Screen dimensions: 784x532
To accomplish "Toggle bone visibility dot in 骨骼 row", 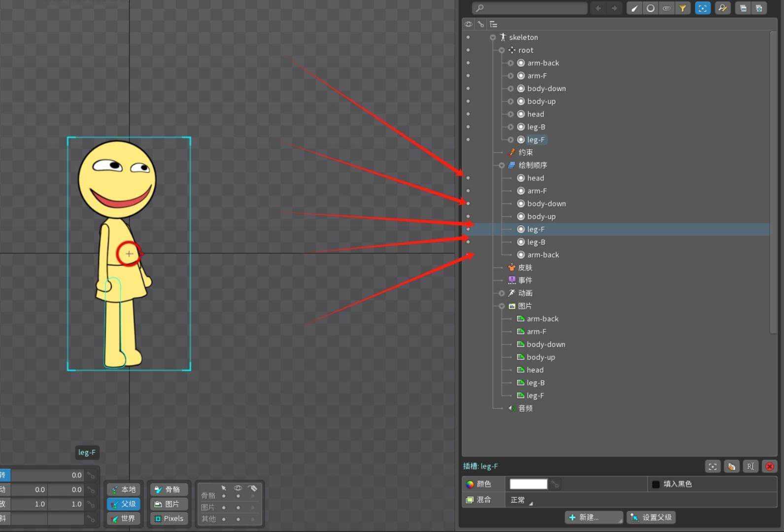I will [238, 496].
